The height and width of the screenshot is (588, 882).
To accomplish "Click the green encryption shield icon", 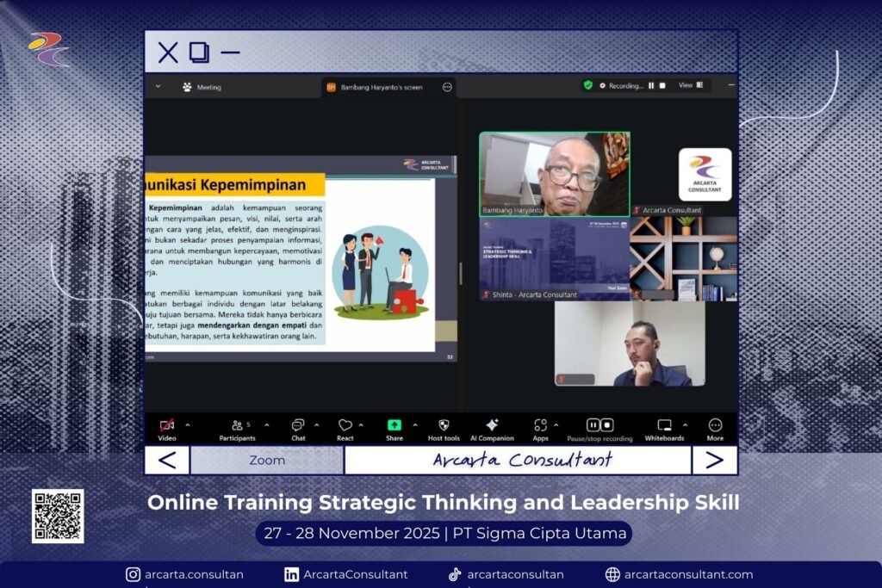I will [588, 85].
